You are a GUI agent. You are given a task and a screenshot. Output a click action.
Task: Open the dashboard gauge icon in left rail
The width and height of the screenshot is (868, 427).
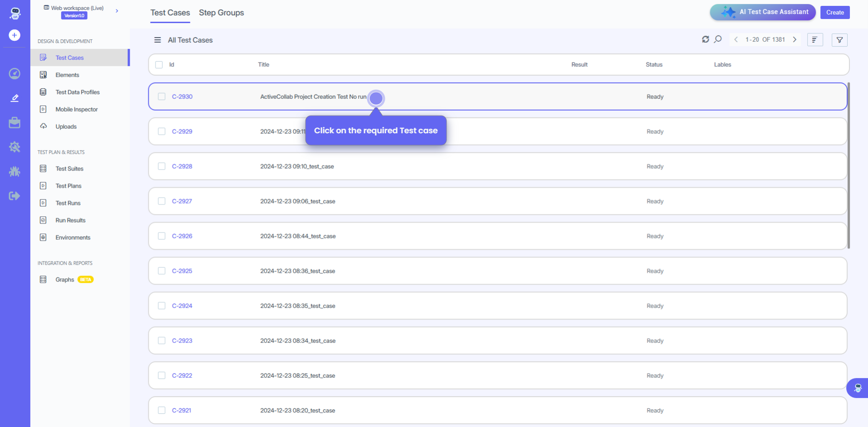15,73
